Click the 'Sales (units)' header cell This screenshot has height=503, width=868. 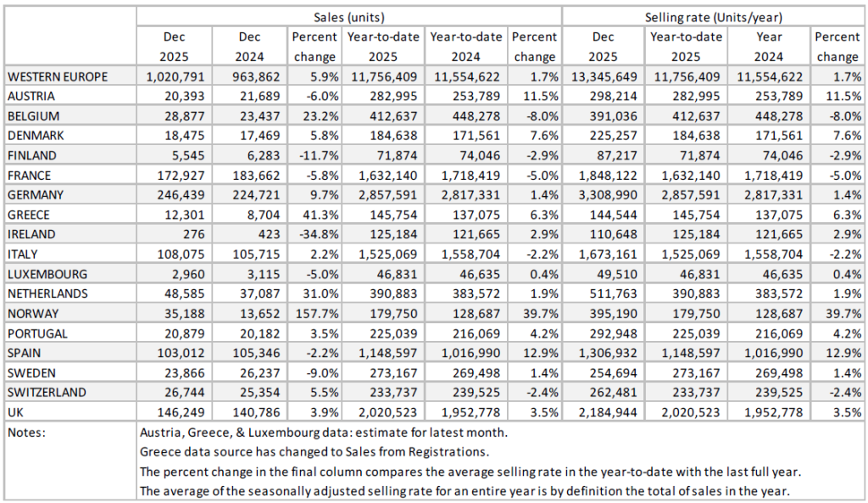tap(348, 16)
